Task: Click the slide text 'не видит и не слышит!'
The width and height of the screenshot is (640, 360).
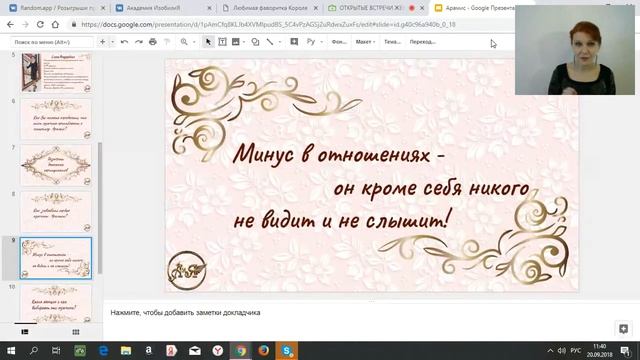Action: point(343,220)
